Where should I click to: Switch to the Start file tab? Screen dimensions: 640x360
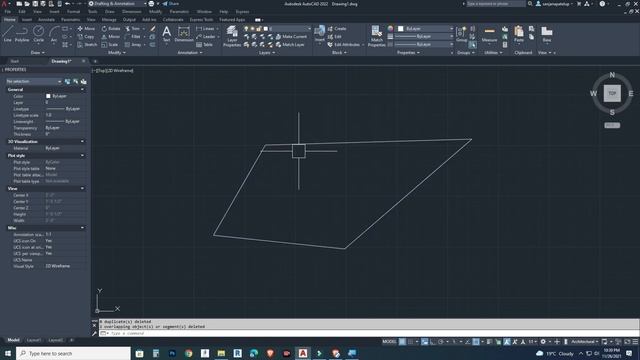[x=15, y=61]
